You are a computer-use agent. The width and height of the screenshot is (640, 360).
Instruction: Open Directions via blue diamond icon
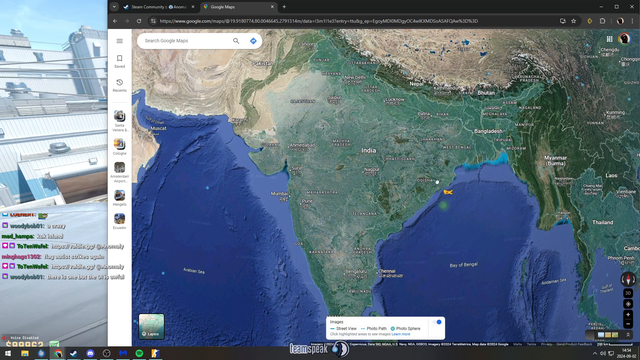pos(253,41)
